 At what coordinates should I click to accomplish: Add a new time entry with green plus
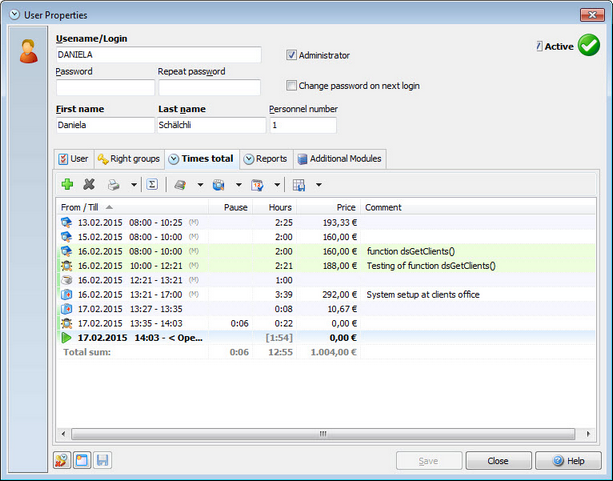[x=67, y=184]
